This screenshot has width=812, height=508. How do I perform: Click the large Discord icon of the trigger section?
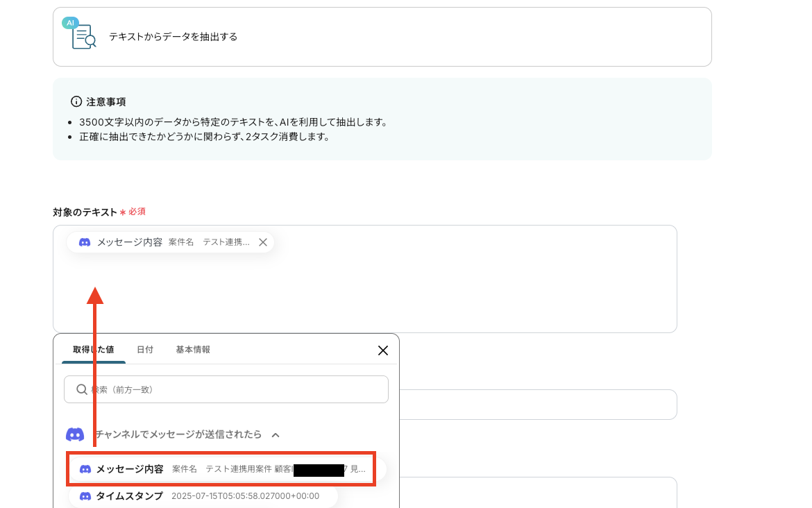tap(75, 434)
